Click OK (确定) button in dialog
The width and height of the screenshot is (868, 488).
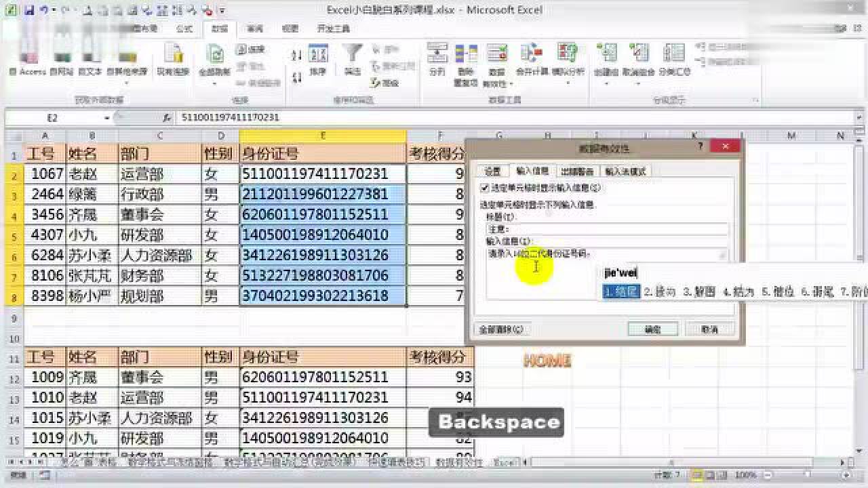[653, 329]
